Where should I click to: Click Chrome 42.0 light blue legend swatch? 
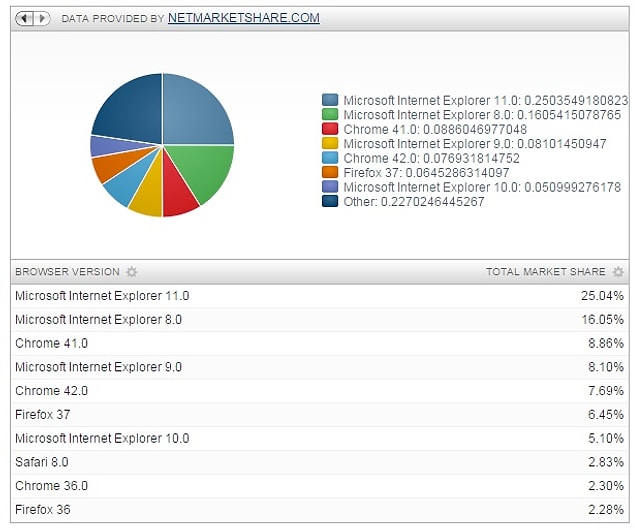[x=330, y=158]
